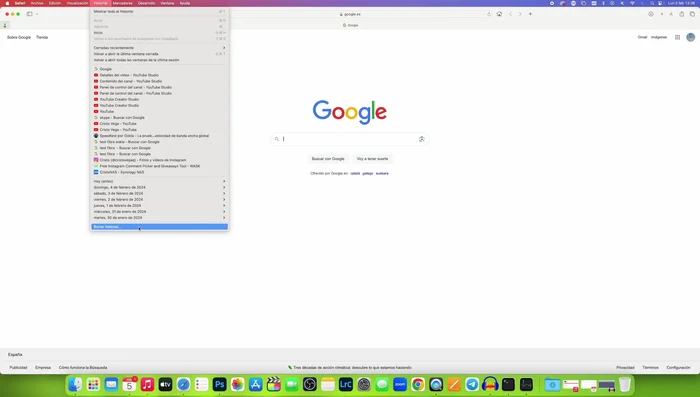The height and width of the screenshot is (397, 700).
Task: Open the Imágenes link
Action: pyautogui.click(x=659, y=38)
